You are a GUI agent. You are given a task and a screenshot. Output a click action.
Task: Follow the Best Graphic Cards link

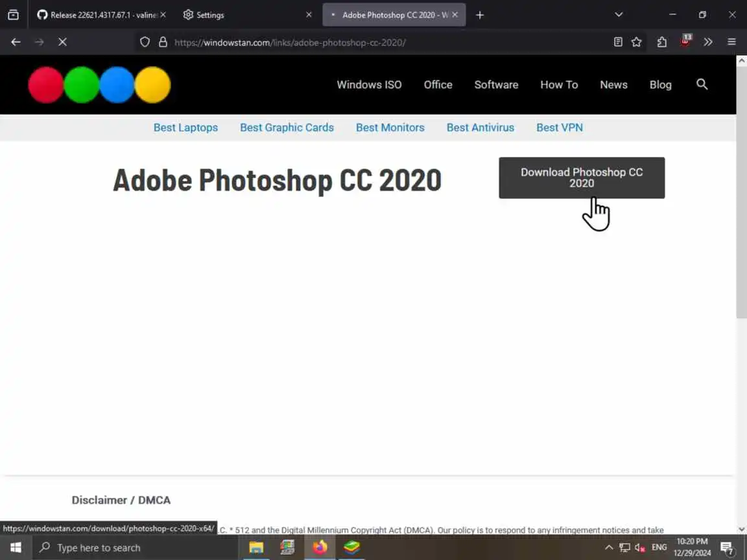[x=287, y=128]
